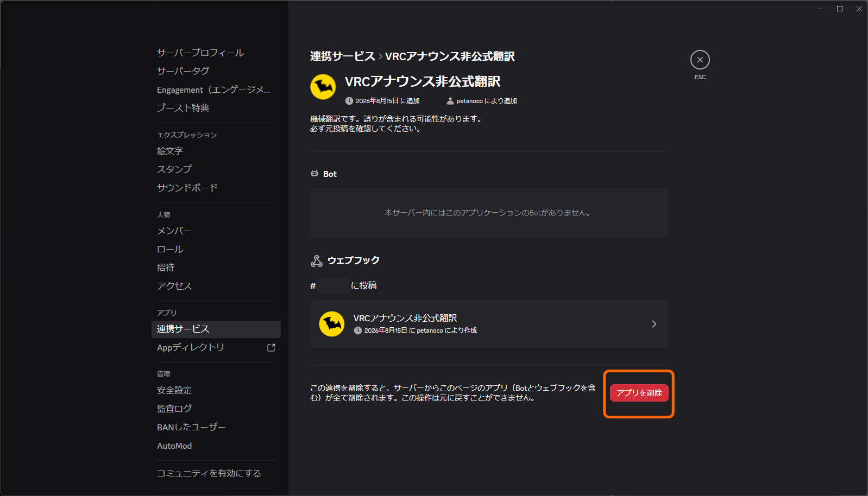This screenshot has width=868, height=496.
Task: Click the Bot robot icon
Action: click(x=315, y=174)
